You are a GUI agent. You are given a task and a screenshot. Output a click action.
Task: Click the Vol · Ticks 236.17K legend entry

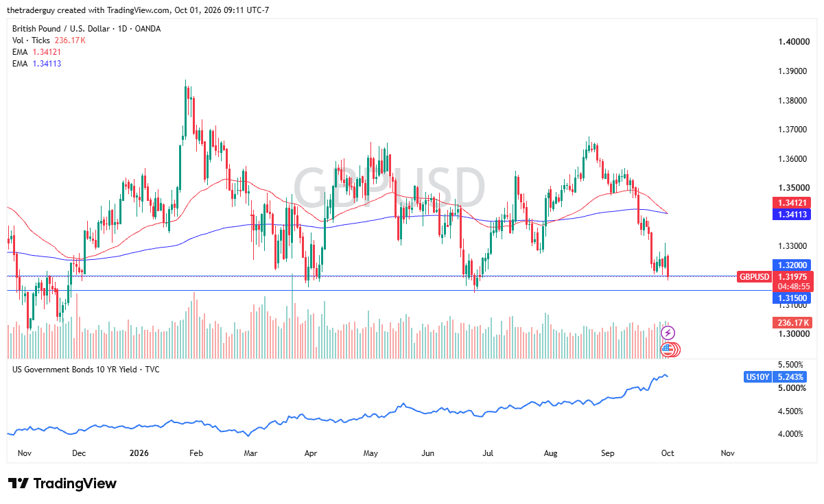50,40
